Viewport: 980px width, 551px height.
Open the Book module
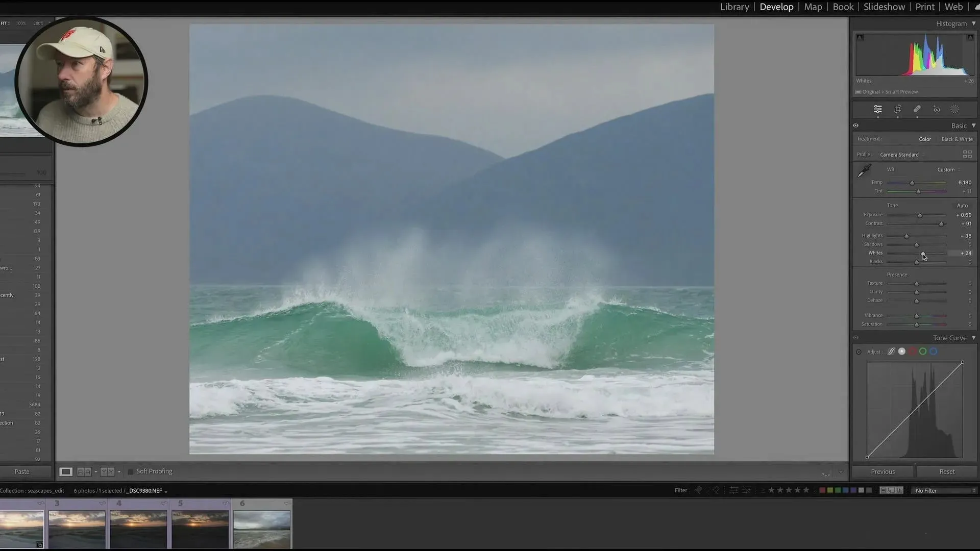(x=843, y=7)
